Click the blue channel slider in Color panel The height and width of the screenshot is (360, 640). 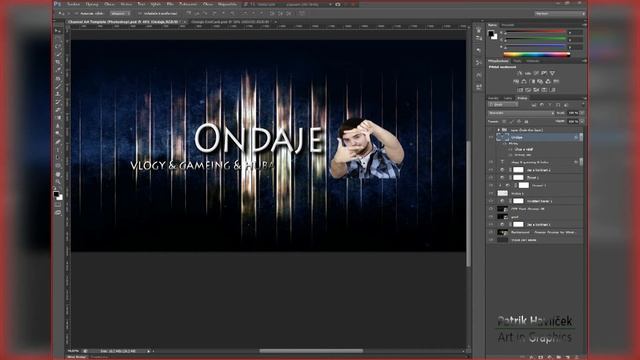tap(536, 47)
